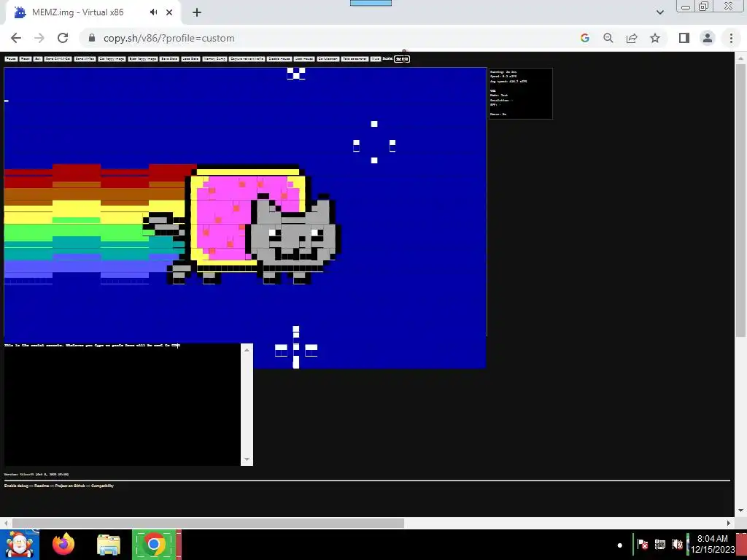Click the serial console scrollbar down arrow
747x560 pixels.
pyautogui.click(x=247, y=459)
